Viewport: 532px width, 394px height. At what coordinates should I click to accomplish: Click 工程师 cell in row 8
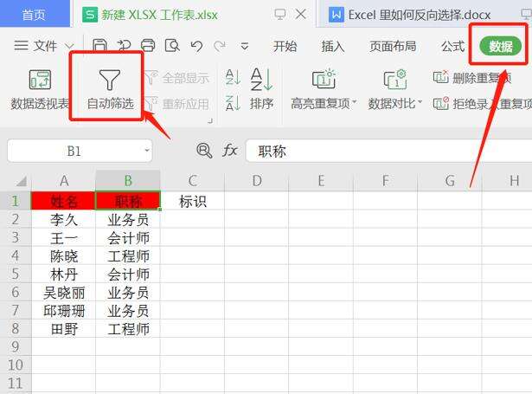(128, 329)
